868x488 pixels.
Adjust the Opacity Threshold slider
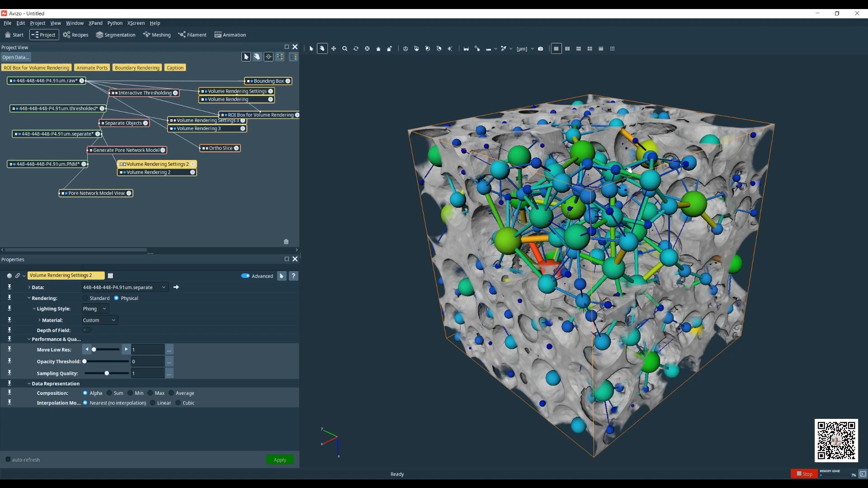pos(106,361)
